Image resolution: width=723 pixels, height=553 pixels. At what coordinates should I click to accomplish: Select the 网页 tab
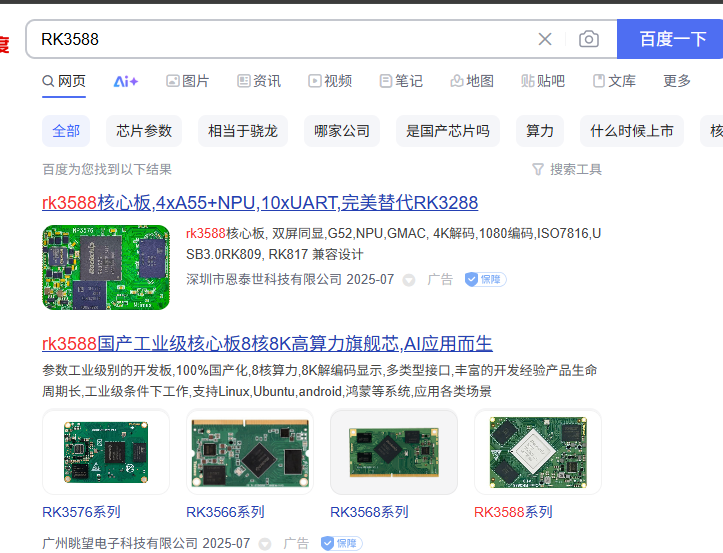pos(64,81)
